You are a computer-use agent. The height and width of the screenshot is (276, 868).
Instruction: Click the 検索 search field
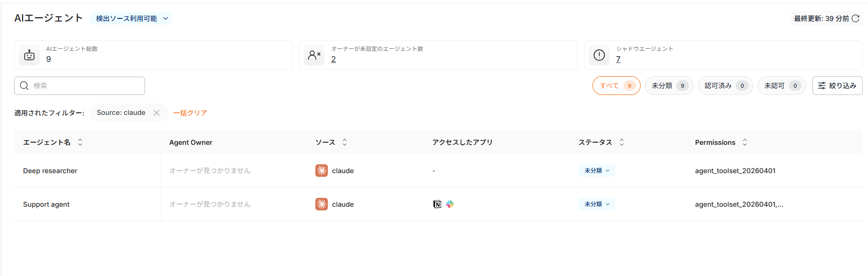80,86
